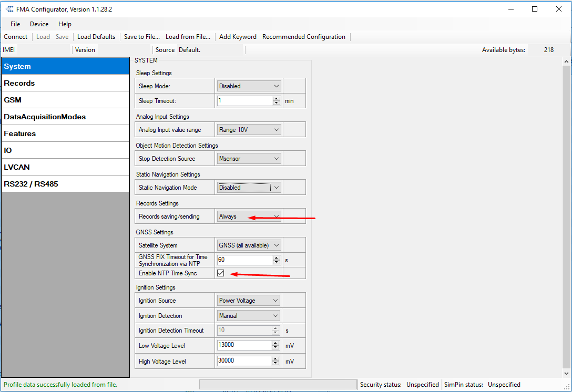Open the Sleep Mode dropdown

(249, 86)
